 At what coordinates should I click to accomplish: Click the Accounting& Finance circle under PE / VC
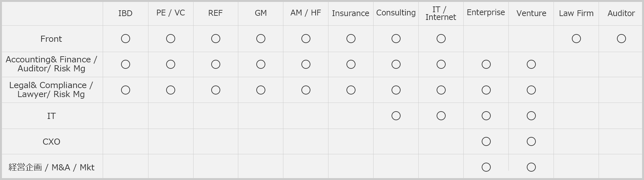click(x=171, y=64)
